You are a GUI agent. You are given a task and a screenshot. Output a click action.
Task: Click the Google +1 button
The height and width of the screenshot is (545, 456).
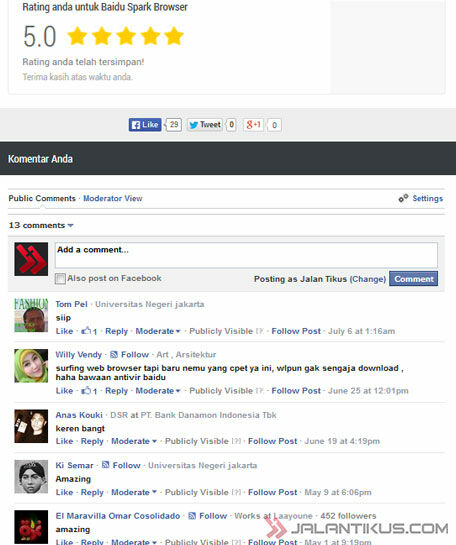[254, 125]
